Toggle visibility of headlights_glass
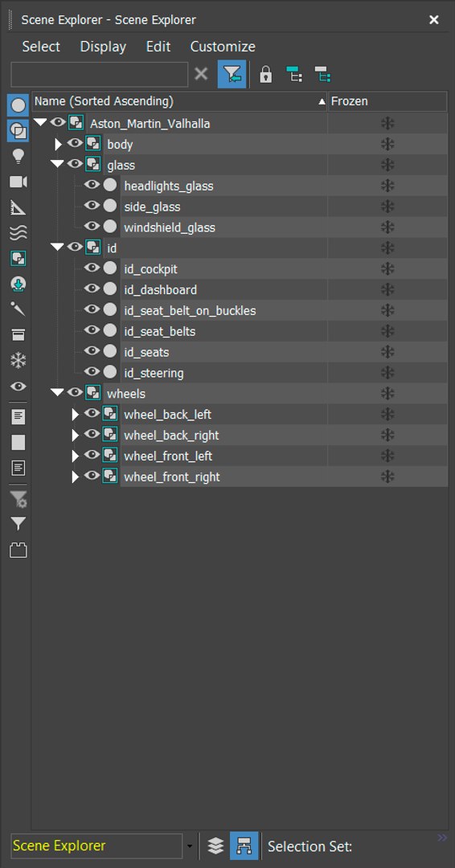Image resolution: width=455 pixels, height=868 pixels. point(92,184)
